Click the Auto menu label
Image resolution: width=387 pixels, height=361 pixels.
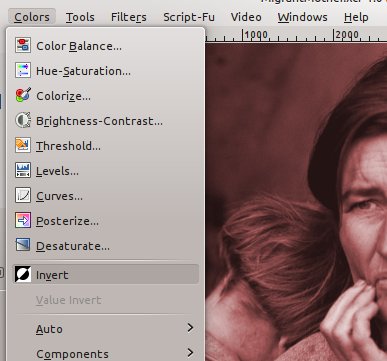point(49,329)
